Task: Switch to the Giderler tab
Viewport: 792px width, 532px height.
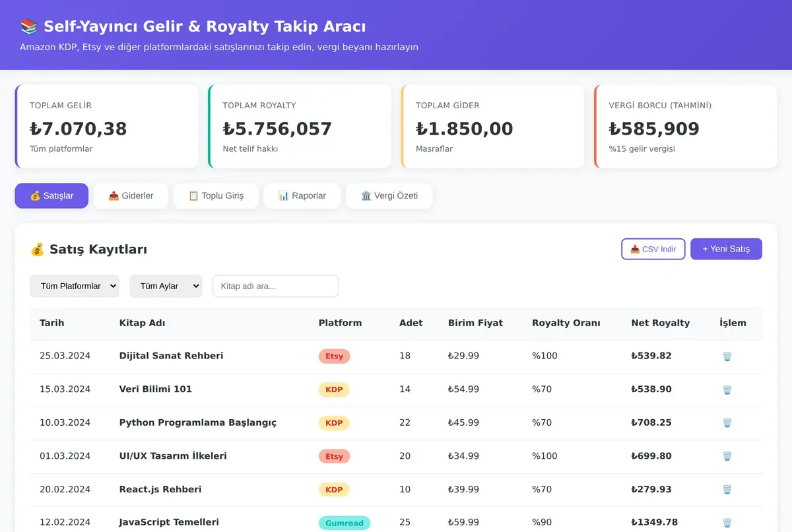Action: pos(131,195)
